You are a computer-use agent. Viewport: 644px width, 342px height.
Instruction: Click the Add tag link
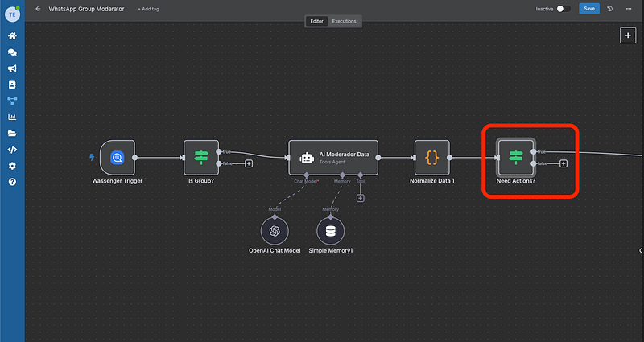pyautogui.click(x=149, y=8)
